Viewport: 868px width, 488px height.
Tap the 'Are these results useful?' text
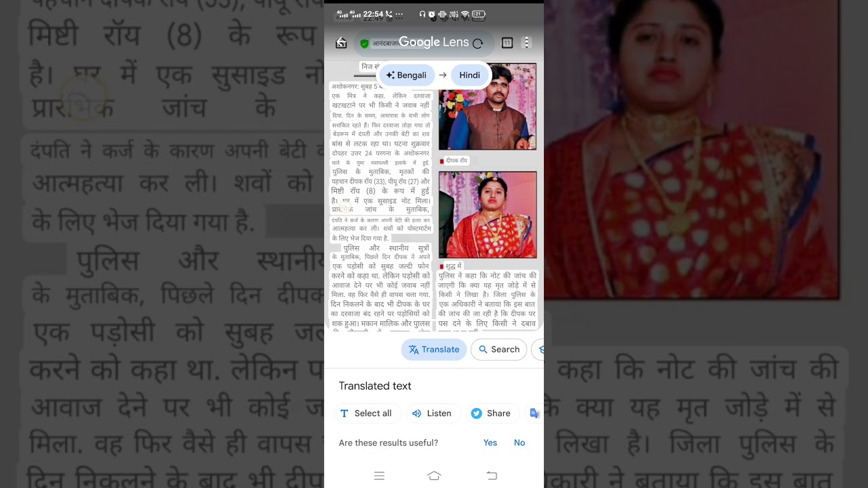[389, 443]
